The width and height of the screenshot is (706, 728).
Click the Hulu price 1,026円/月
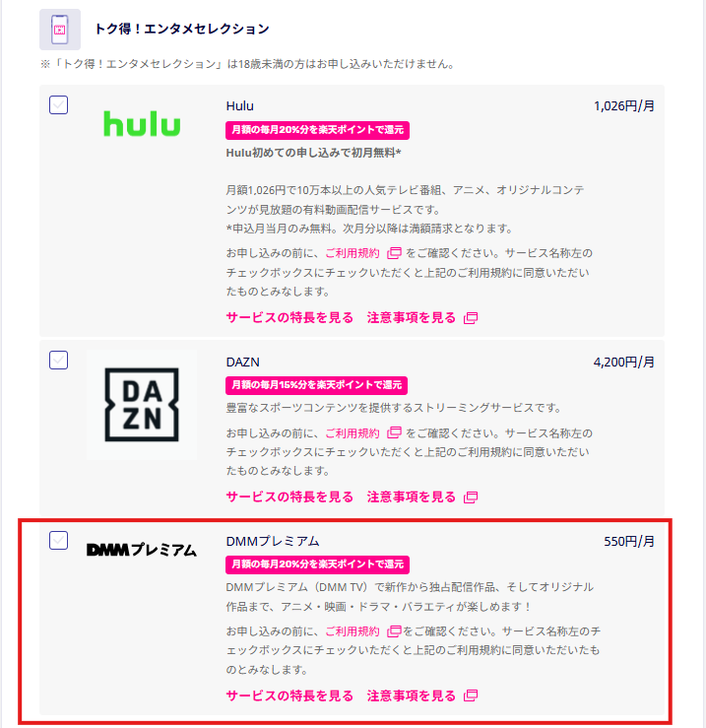click(624, 106)
